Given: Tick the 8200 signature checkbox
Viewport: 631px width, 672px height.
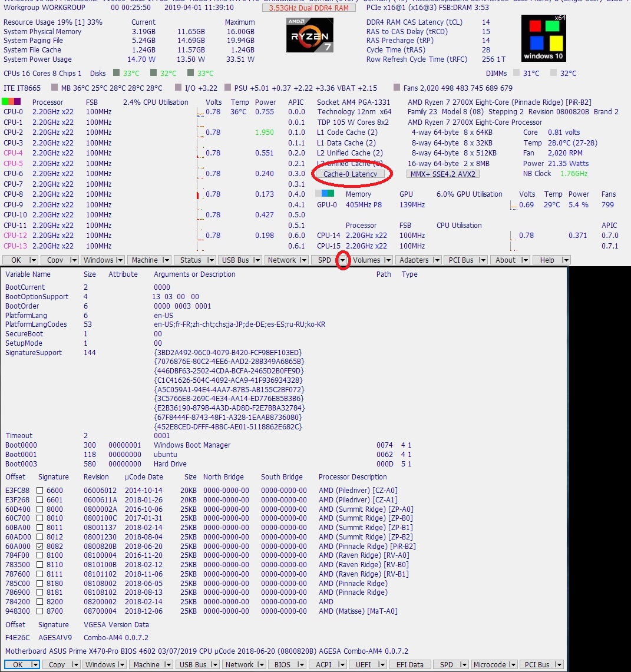Looking at the screenshot, I should [x=40, y=601].
